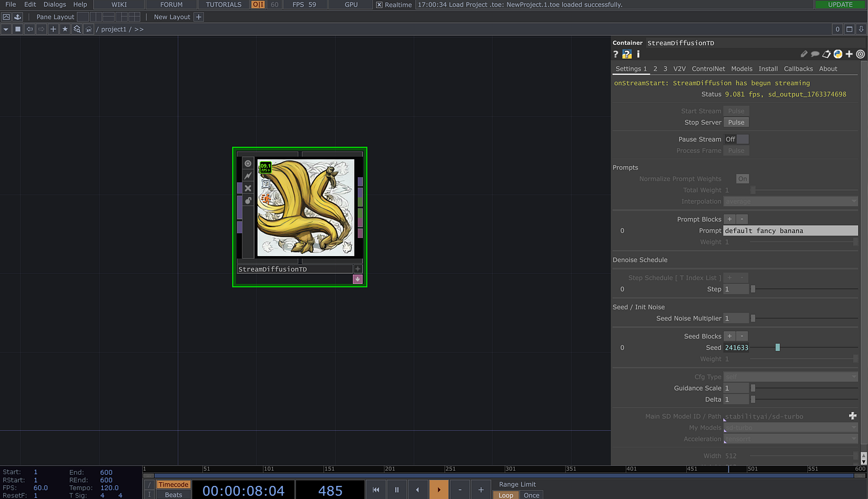The width and height of the screenshot is (868, 499).
Task: Open the comment speech bubble icon
Action: coord(815,55)
